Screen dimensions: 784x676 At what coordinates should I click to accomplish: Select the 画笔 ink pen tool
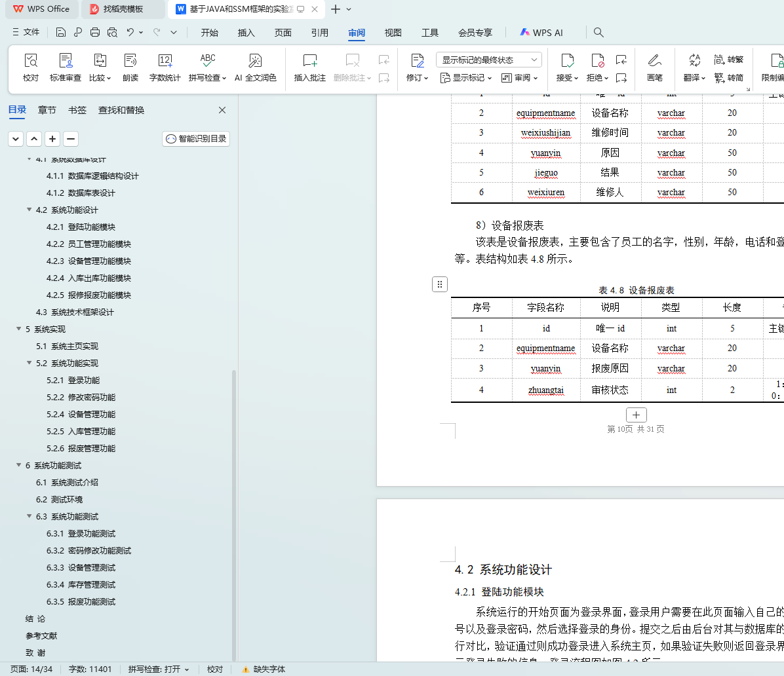(654, 67)
